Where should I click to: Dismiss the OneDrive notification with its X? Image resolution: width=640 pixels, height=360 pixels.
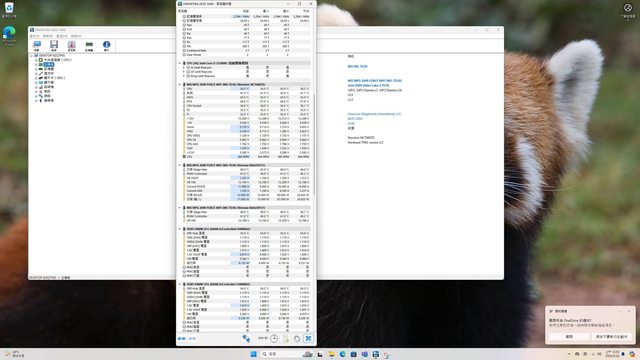(x=629, y=311)
